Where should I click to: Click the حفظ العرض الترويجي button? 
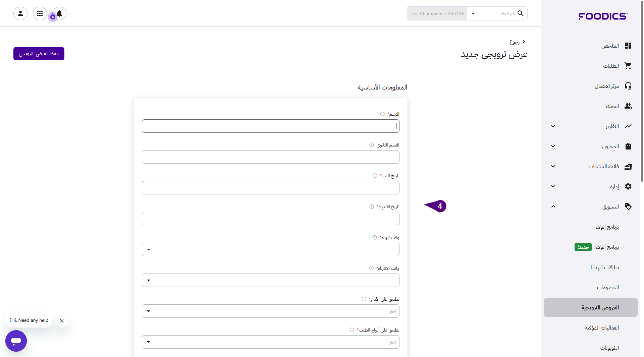point(39,54)
